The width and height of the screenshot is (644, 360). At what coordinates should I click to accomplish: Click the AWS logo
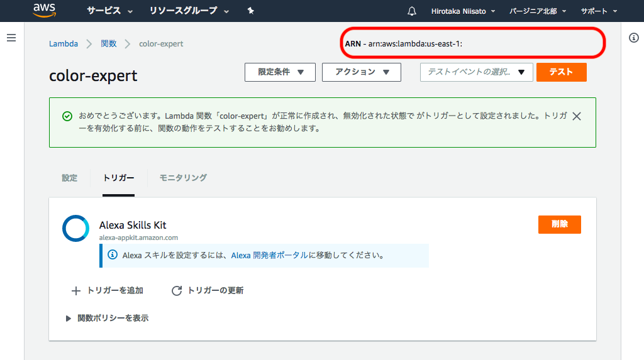coord(45,10)
